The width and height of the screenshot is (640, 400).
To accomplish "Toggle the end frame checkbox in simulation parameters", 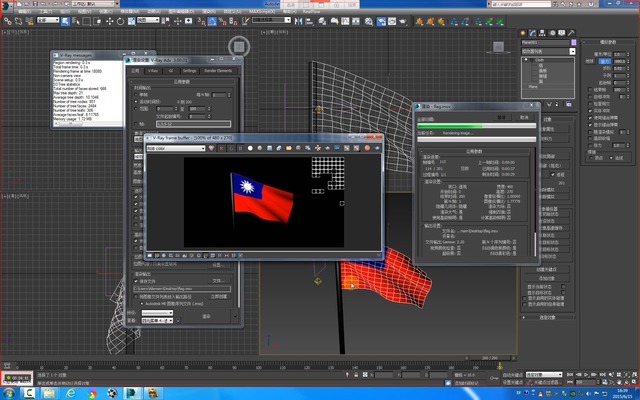I will 590,90.
